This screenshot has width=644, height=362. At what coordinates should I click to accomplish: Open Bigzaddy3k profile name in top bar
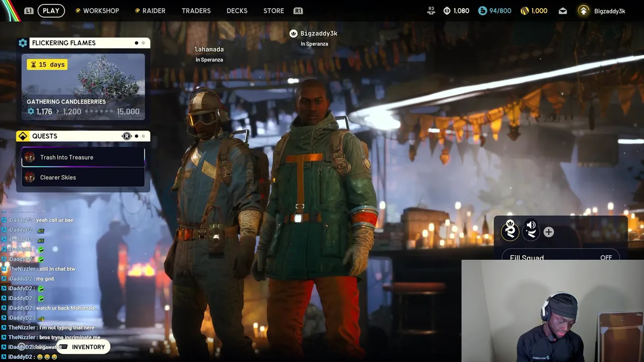[x=609, y=11]
